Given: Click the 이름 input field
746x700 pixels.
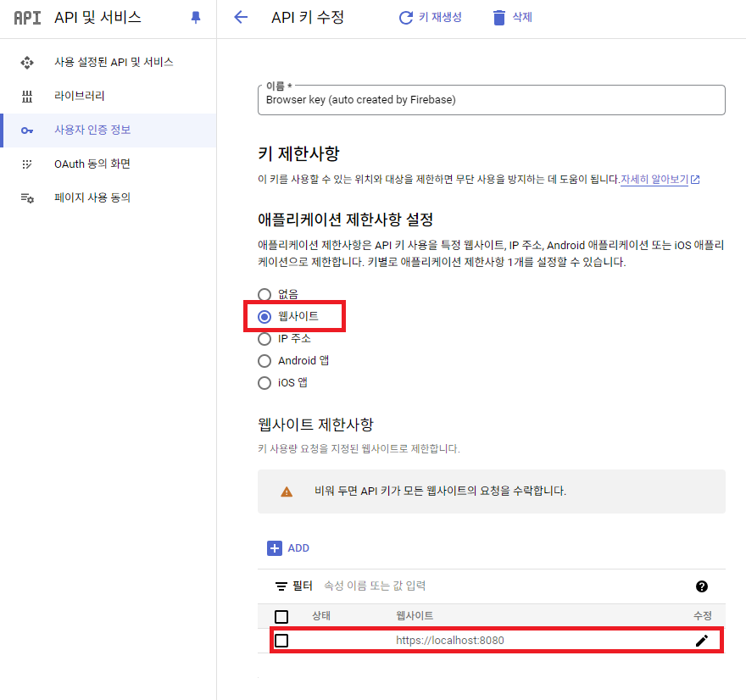Looking at the screenshot, I should [x=492, y=100].
